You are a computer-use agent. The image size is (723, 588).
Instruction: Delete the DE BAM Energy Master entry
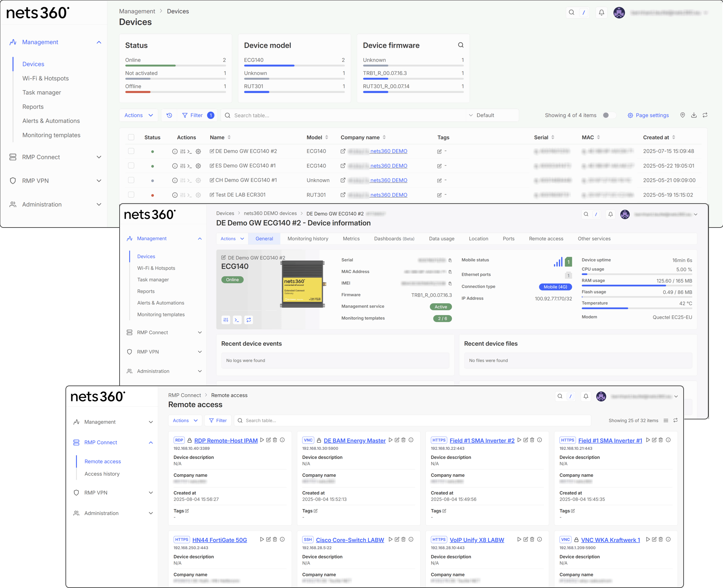pyautogui.click(x=404, y=440)
